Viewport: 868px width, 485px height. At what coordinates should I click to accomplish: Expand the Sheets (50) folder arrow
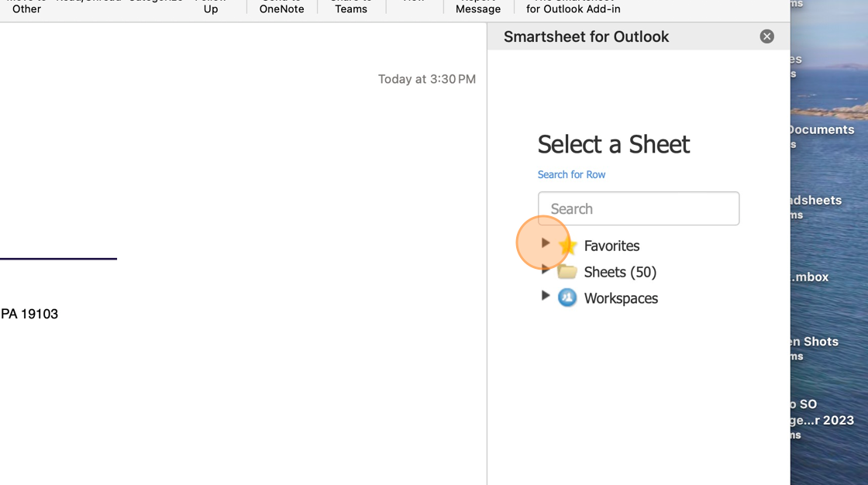[x=546, y=269]
